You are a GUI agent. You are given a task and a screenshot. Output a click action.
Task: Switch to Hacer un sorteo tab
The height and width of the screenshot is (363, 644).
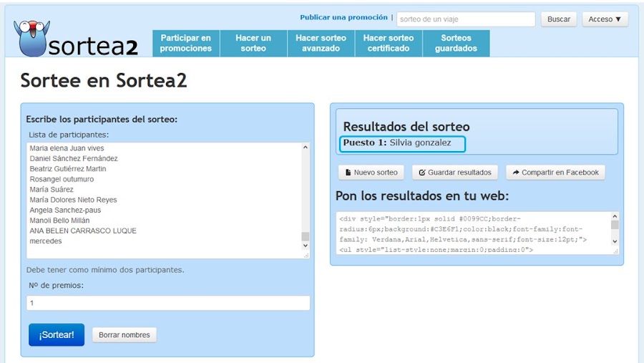(253, 43)
